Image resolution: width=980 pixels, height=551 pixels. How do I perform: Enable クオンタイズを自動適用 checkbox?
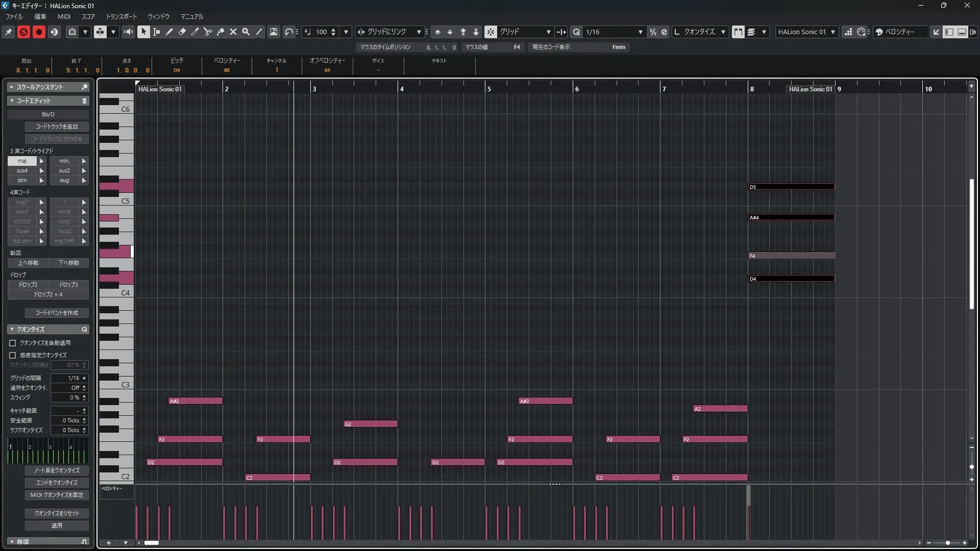[13, 343]
